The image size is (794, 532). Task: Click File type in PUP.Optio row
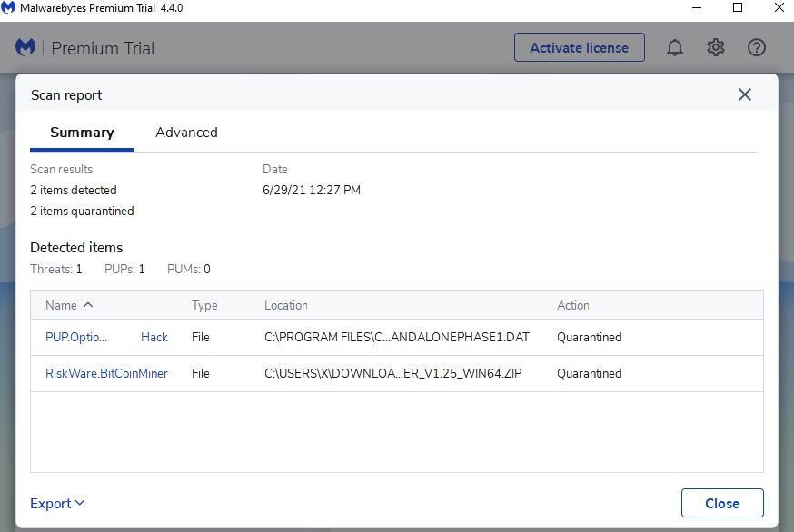(201, 337)
